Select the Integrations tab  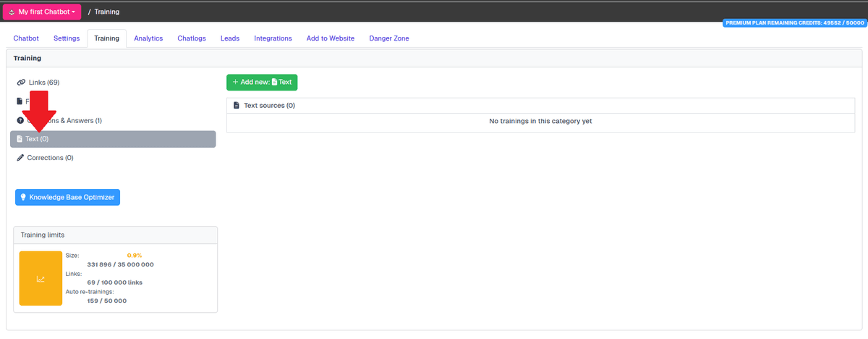click(x=273, y=38)
